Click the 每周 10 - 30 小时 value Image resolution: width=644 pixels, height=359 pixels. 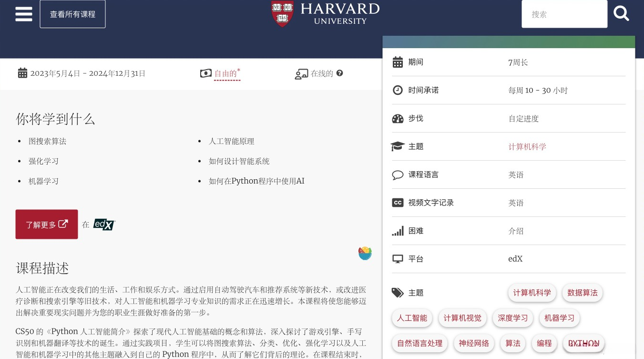click(x=538, y=91)
